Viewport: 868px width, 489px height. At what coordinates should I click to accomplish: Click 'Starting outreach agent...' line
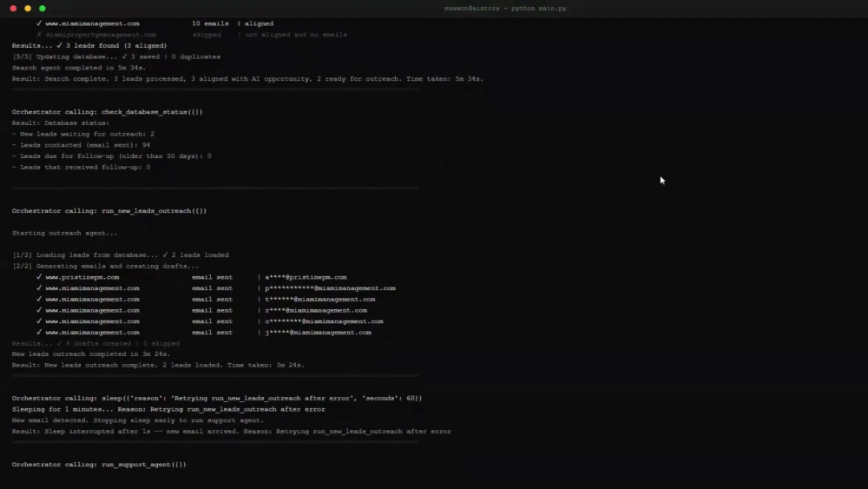[x=65, y=233]
